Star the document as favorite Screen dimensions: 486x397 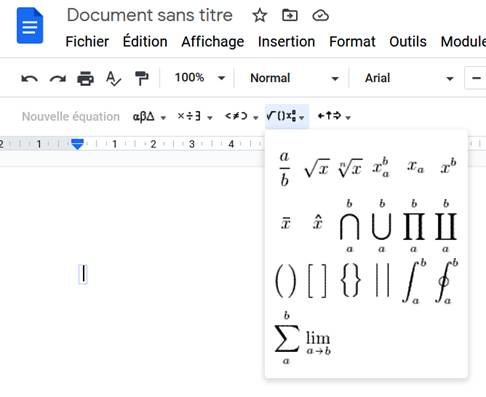click(x=259, y=15)
